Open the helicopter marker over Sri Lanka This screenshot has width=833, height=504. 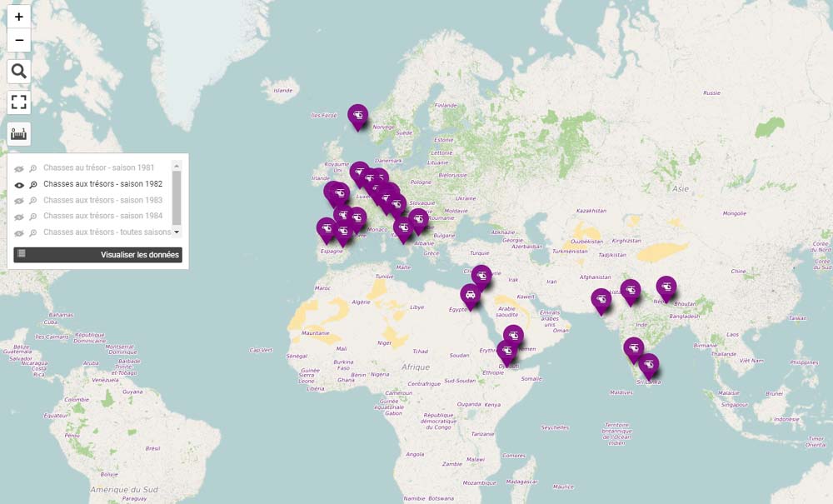[x=648, y=364]
